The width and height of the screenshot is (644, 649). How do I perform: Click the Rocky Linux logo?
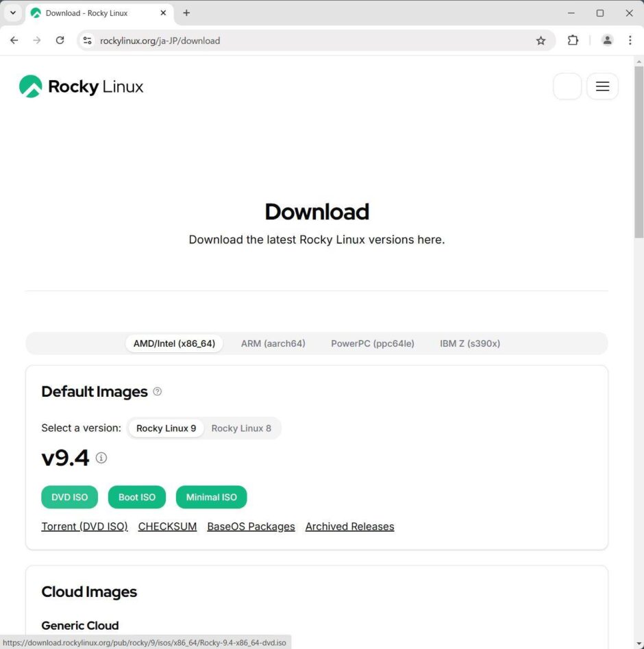81,86
